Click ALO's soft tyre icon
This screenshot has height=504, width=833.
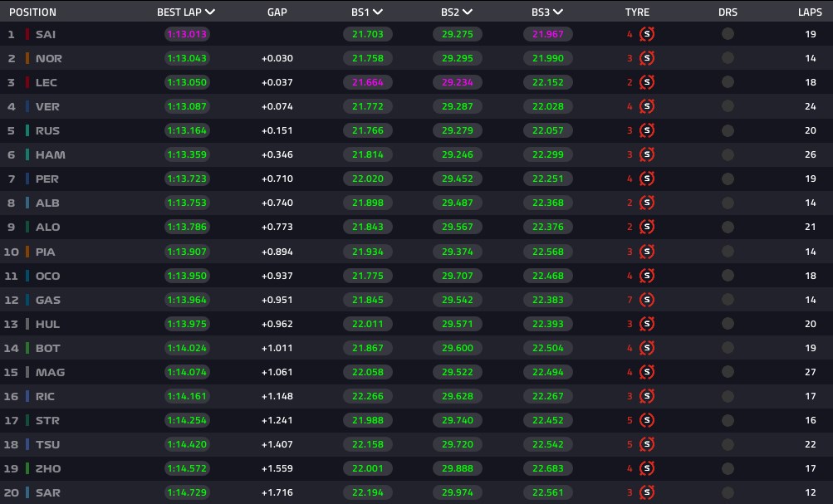point(646,227)
